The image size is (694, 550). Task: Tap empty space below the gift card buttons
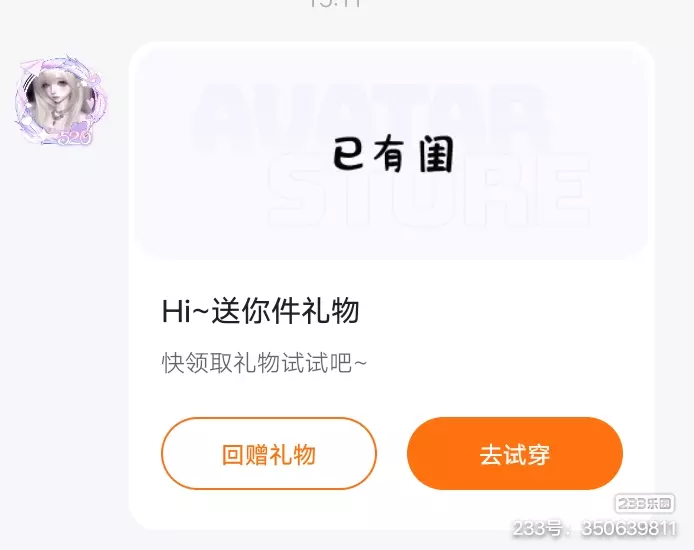391,509
